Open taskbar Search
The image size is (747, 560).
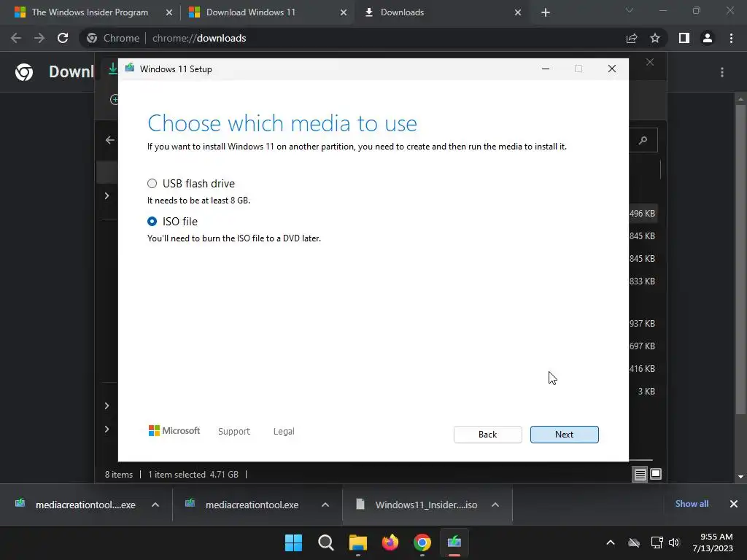(326, 542)
